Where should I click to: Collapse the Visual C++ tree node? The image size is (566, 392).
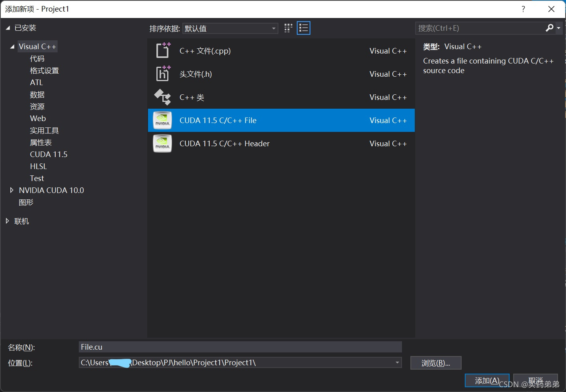[x=12, y=47]
